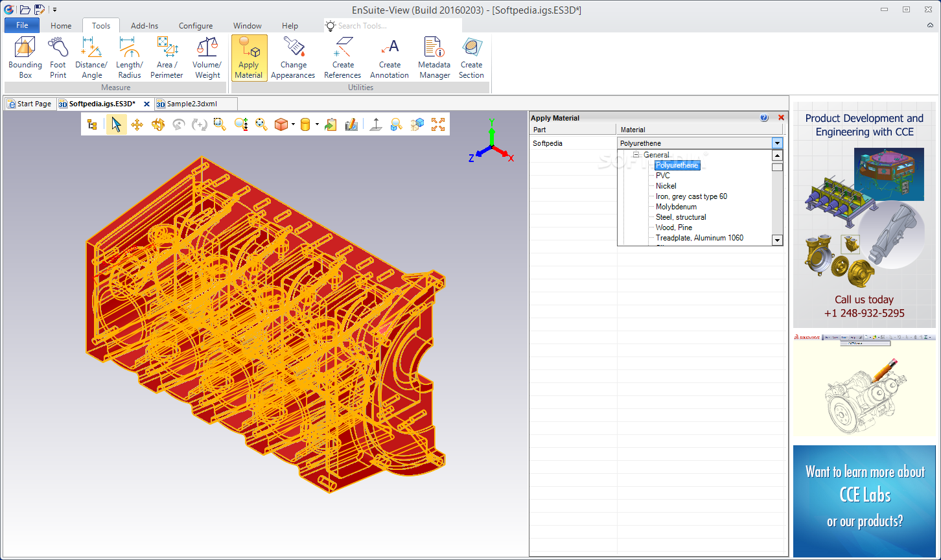Choose Iron, grey cast type 60
941x560 pixels.
pos(691,196)
